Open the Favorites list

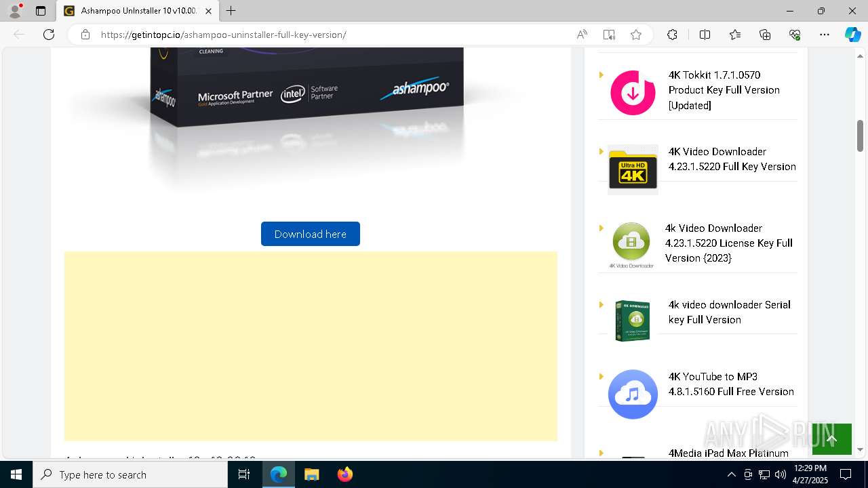[735, 35]
